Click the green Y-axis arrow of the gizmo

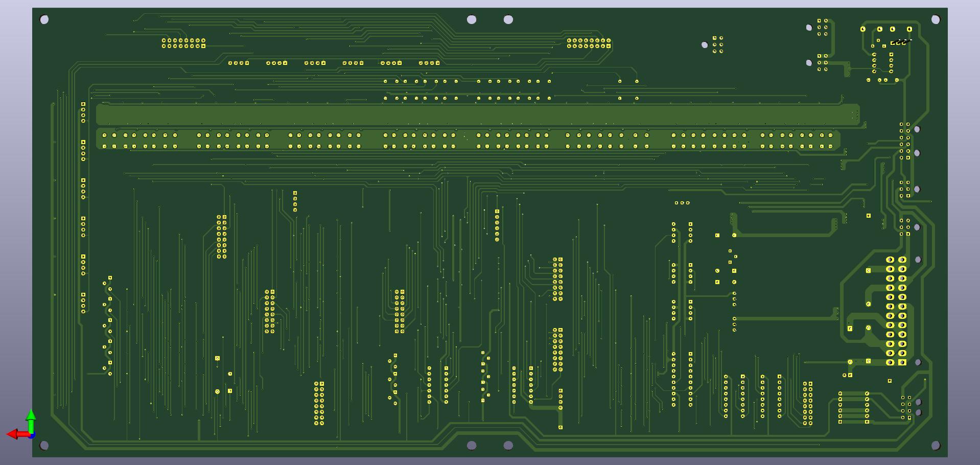point(31,418)
